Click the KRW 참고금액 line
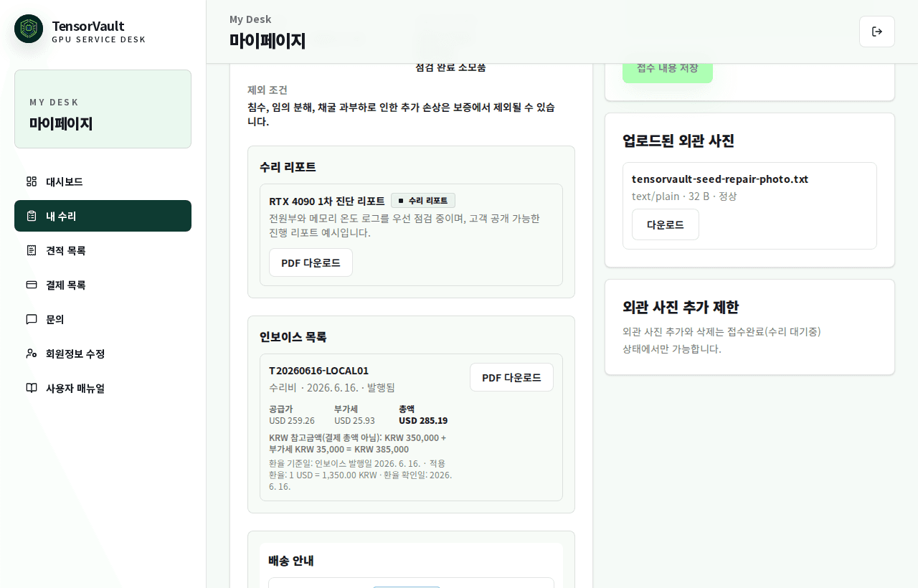 (x=358, y=443)
